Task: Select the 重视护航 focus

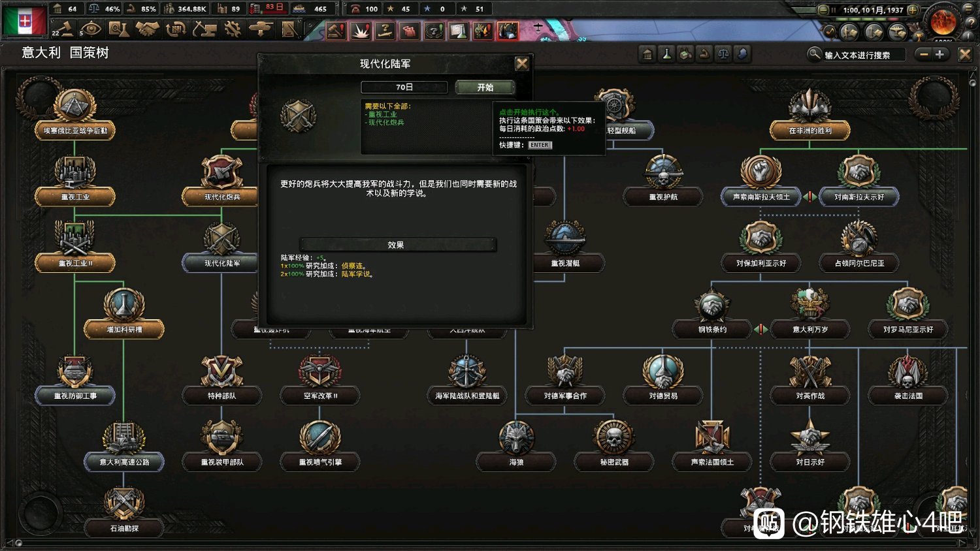Action: click(663, 180)
